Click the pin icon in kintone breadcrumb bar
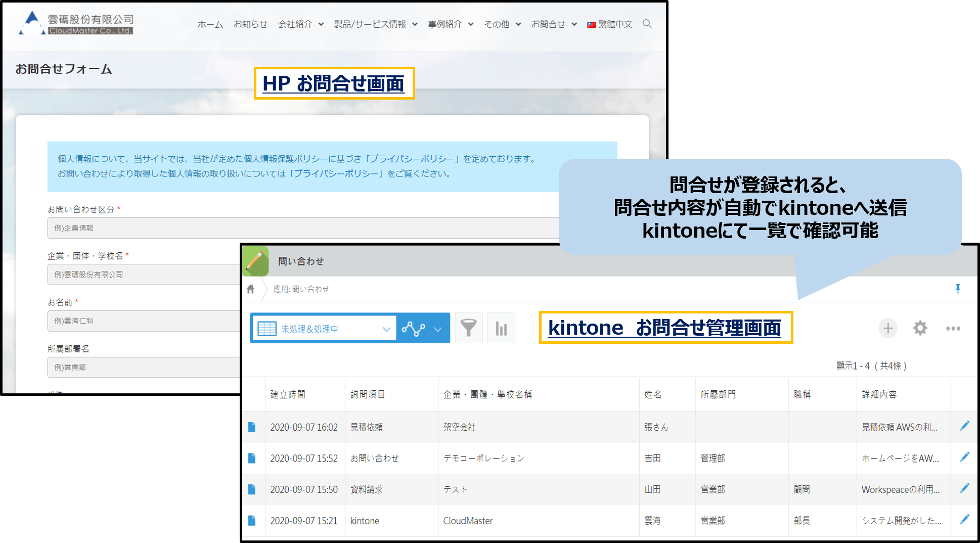Screen dimensions: 980x543 click(958, 289)
